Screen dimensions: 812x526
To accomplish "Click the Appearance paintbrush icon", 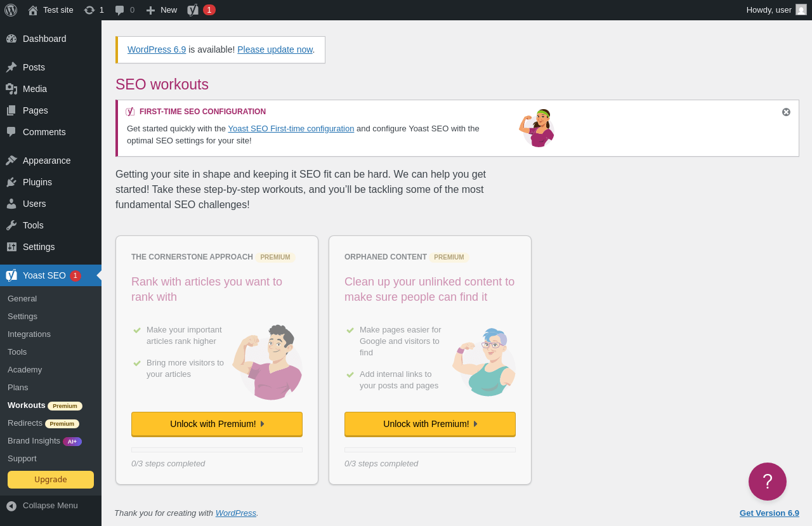I will [x=11, y=161].
